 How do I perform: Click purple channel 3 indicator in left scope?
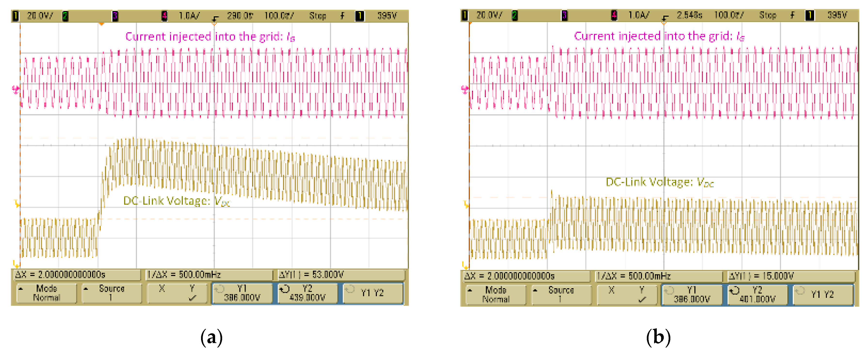pyautogui.click(x=115, y=16)
